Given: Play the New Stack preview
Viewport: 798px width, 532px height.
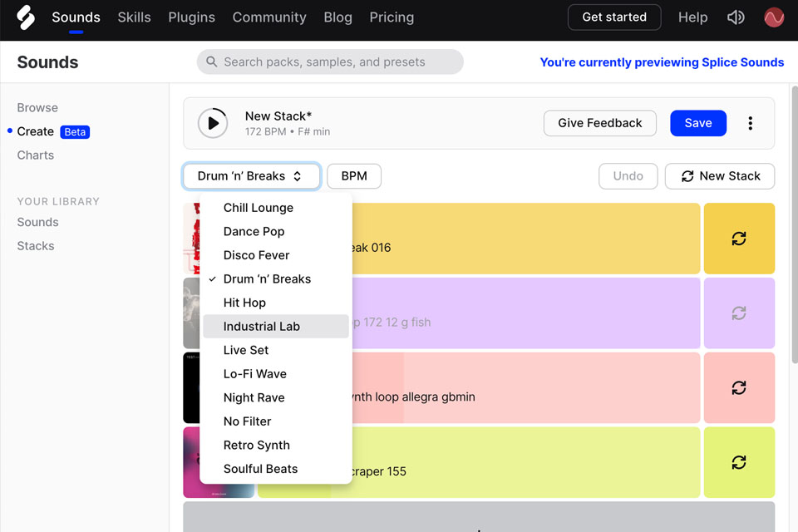Looking at the screenshot, I should coord(213,123).
